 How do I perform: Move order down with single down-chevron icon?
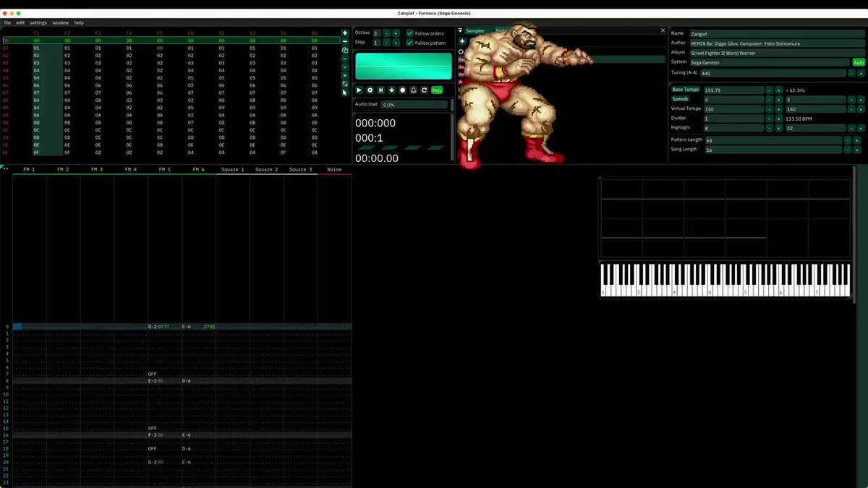click(344, 67)
